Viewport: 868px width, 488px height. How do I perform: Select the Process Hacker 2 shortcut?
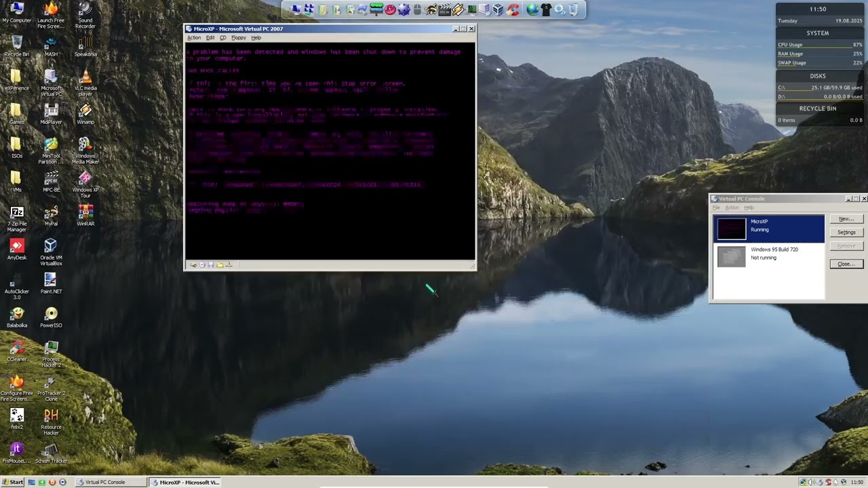coord(51,354)
